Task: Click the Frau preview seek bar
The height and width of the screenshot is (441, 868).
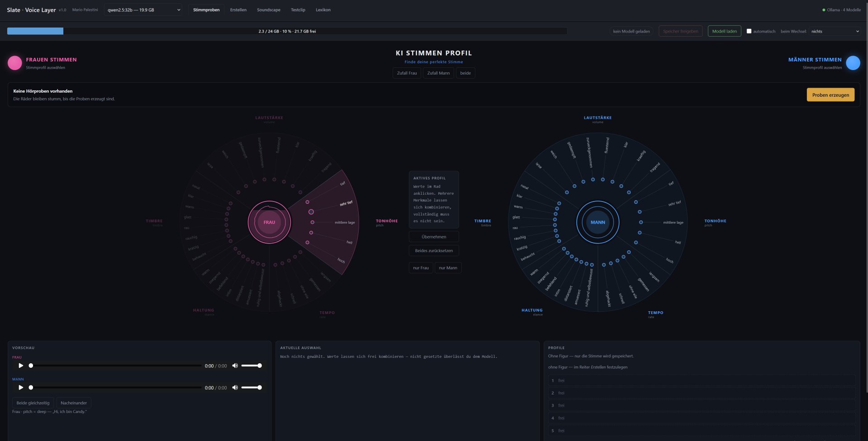Action: [x=116, y=366]
